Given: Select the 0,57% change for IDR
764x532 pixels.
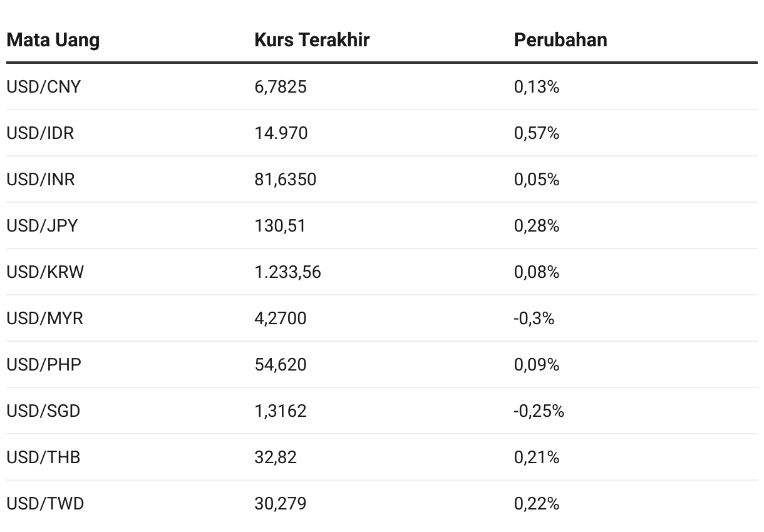Looking at the screenshot, I should (537, 133).
